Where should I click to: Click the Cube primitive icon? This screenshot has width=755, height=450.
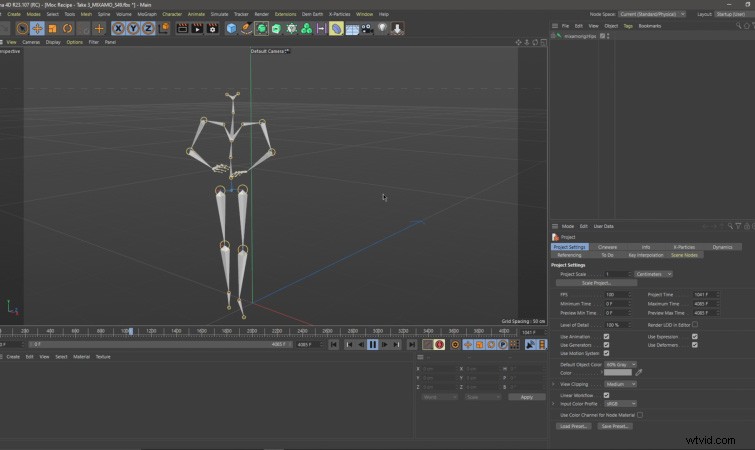point(231,29)
